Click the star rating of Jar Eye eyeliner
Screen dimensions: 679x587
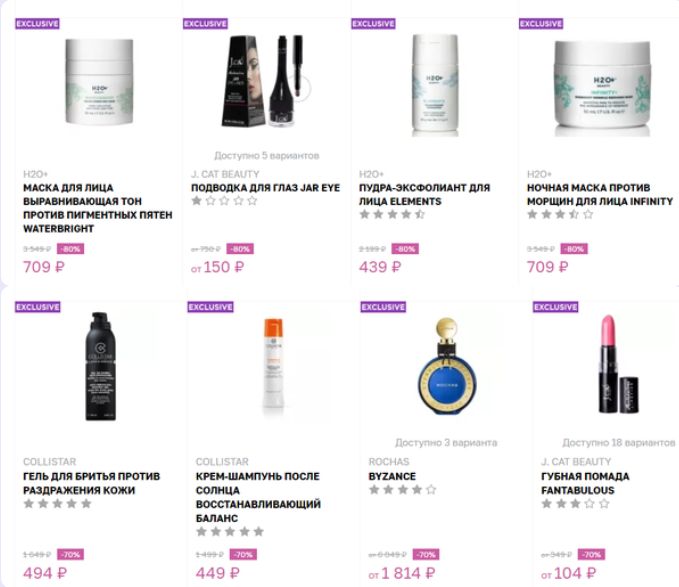coord(225,200)
